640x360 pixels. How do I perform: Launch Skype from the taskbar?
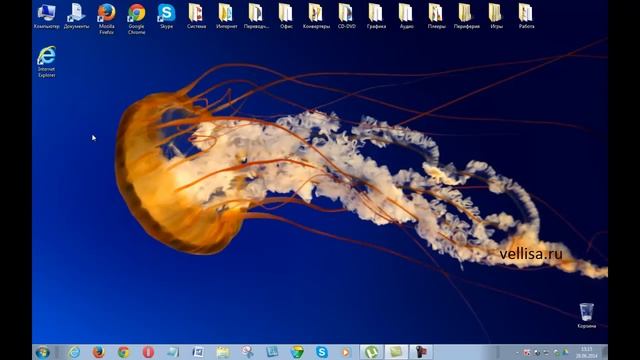pos(322,352)
